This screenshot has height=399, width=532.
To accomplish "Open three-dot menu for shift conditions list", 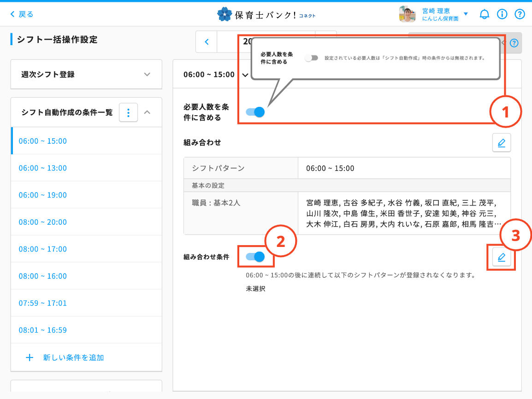I will (129, 112).
